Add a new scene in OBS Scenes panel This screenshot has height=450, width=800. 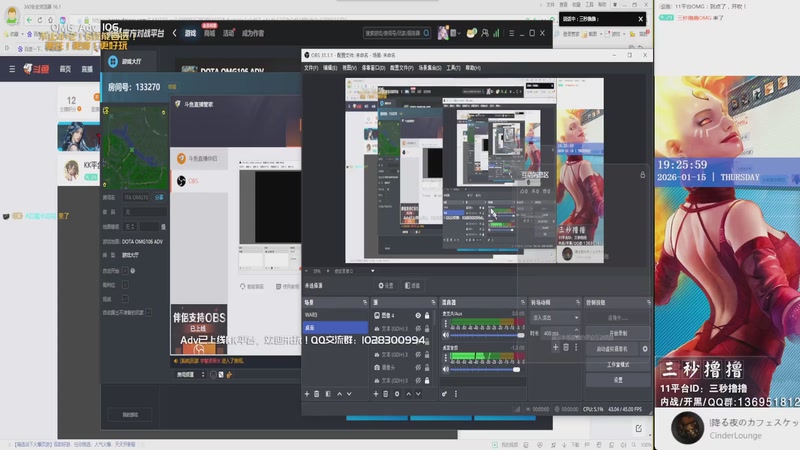pyautogui.click(x=307, y=394)
